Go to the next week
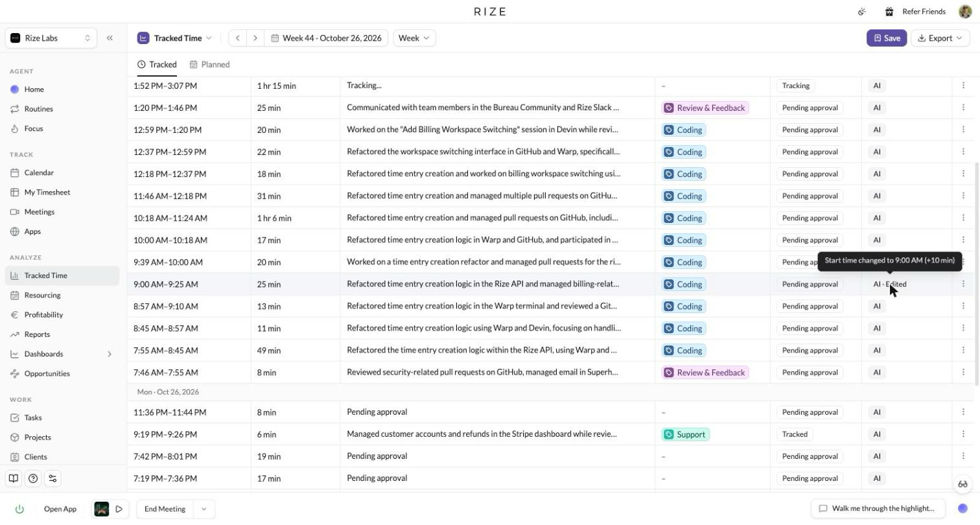Viewport: 980px width, 525px height. click(255, 38)
